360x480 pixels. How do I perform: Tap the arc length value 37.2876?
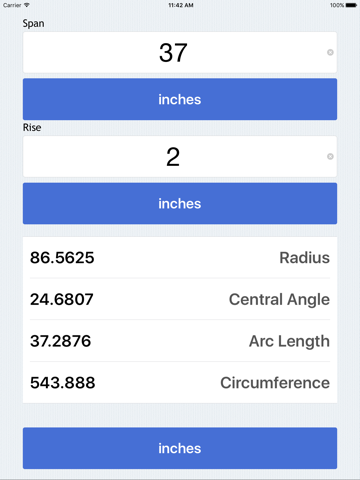click(x=60, y=341)
